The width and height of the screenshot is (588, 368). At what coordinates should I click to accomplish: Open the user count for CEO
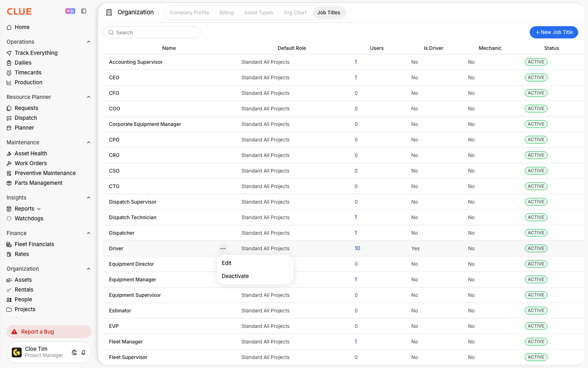[x=356, y=77]
